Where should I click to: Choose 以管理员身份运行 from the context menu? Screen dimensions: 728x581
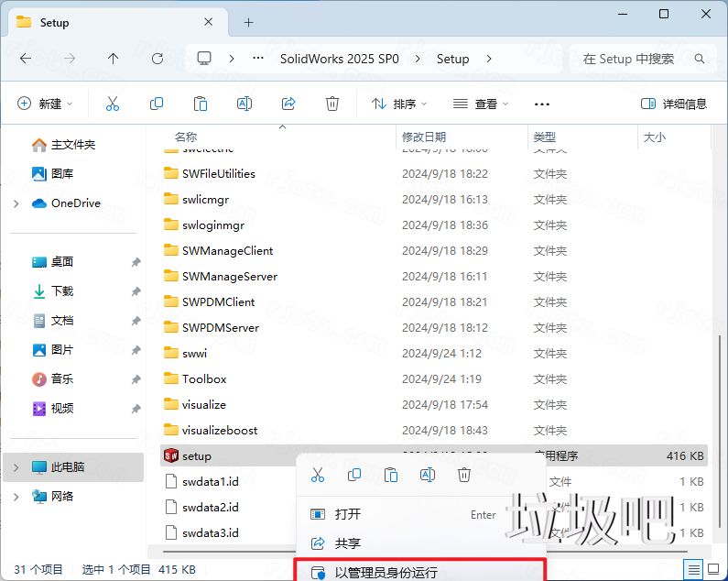(x=420, y=572)
